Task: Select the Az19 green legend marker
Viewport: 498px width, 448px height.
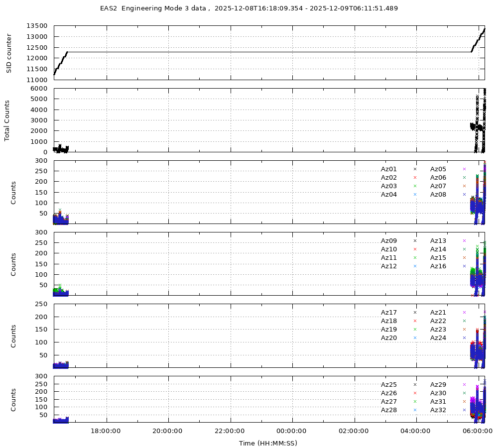Action: (x=414, y=330)
